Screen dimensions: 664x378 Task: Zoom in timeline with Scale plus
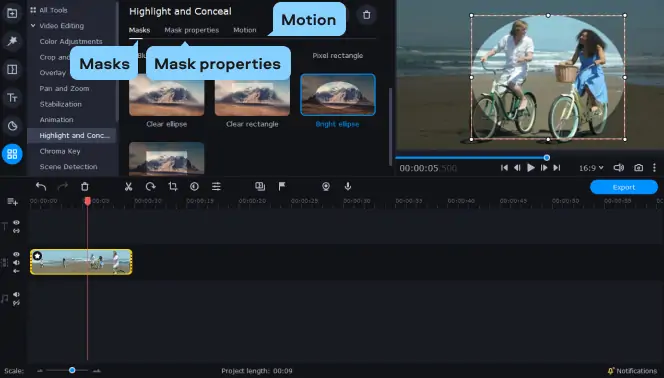coord(97,371)
